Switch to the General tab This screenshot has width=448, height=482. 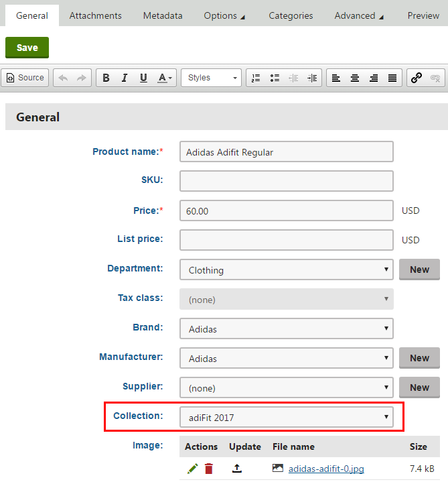coord(32,15)
